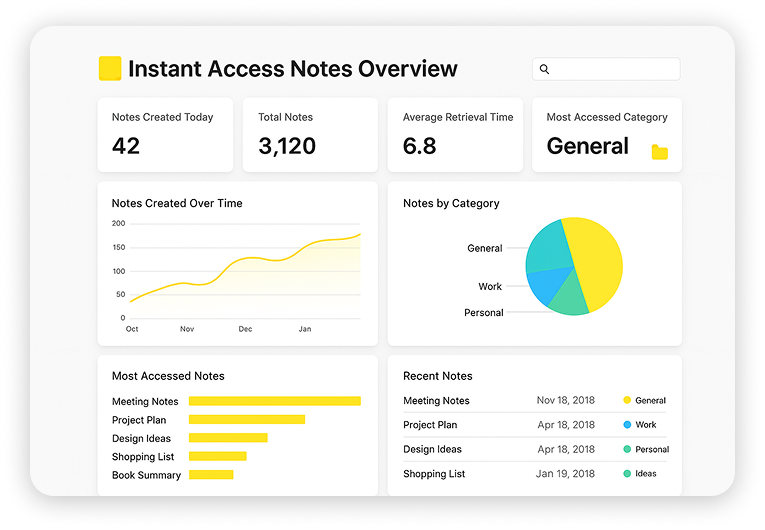The width and height of the screenshot is (765, 530).
Task: Click the blue dot next to Work
Action: (627, 425)
